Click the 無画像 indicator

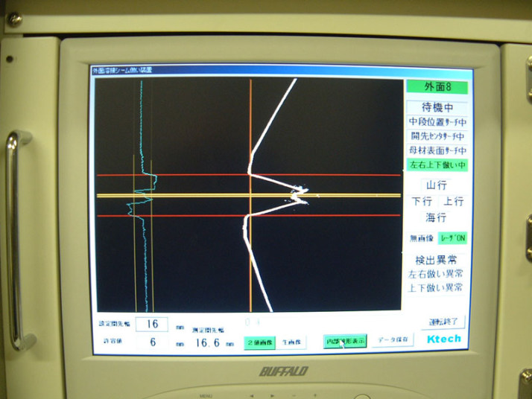click(x=419, y=238)
